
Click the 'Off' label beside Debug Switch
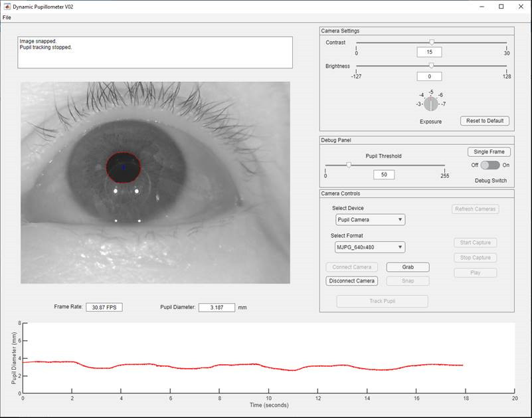(475, 165)
